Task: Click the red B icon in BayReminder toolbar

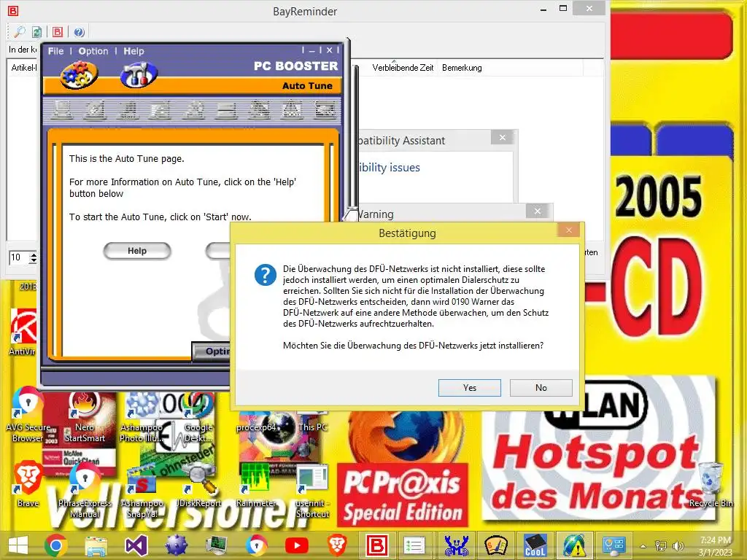Action: point(58,32)
